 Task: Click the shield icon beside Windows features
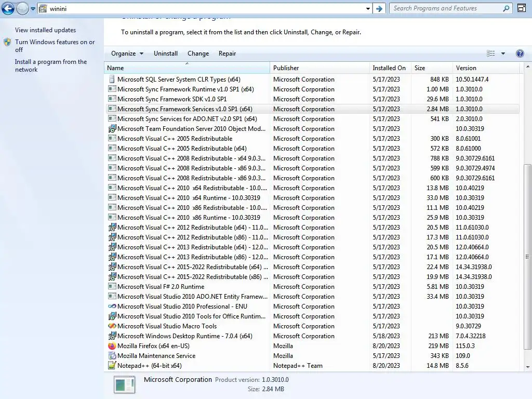(x=7, y=43)
